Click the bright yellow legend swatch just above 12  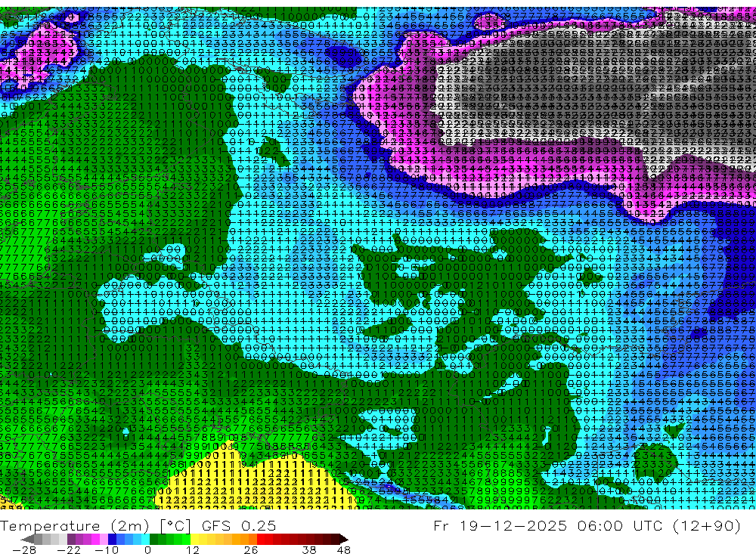(195, 540)
